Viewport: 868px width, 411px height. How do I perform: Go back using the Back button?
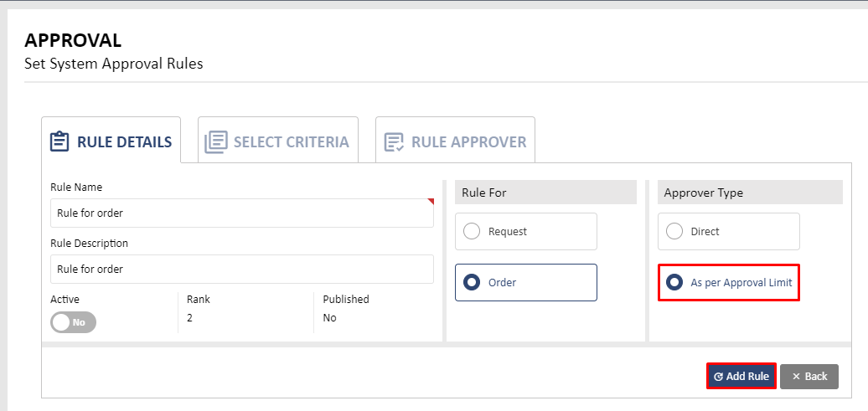(x=809, y=376)
